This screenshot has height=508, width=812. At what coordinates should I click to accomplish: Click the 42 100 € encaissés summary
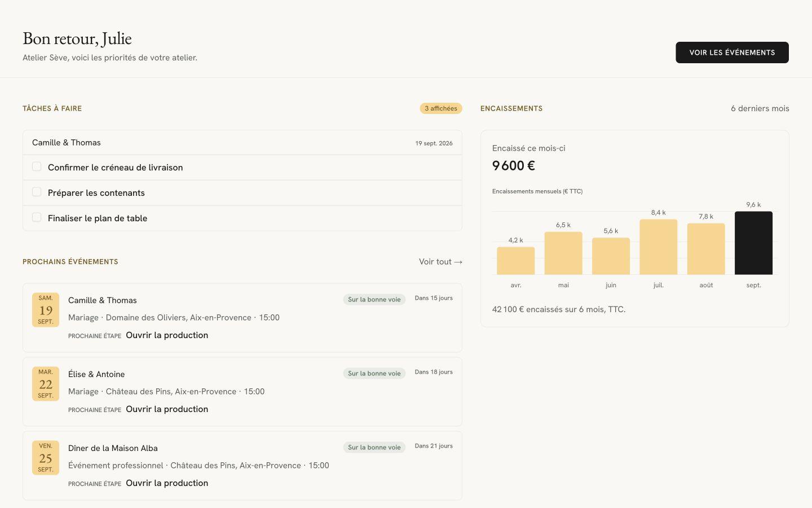[559, 309]
